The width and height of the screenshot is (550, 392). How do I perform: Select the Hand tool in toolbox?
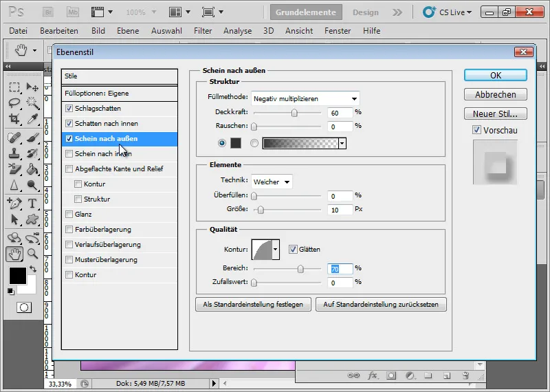(x=14, y=254)
